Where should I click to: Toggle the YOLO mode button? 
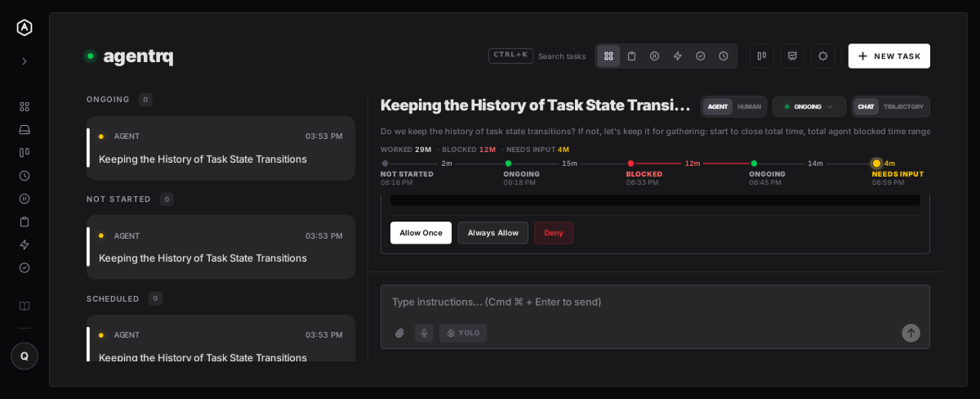tap(463, 333)
